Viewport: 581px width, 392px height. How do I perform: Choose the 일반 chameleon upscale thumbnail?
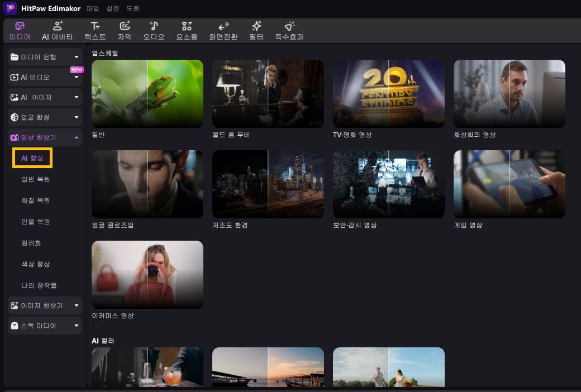click(147, 94)
